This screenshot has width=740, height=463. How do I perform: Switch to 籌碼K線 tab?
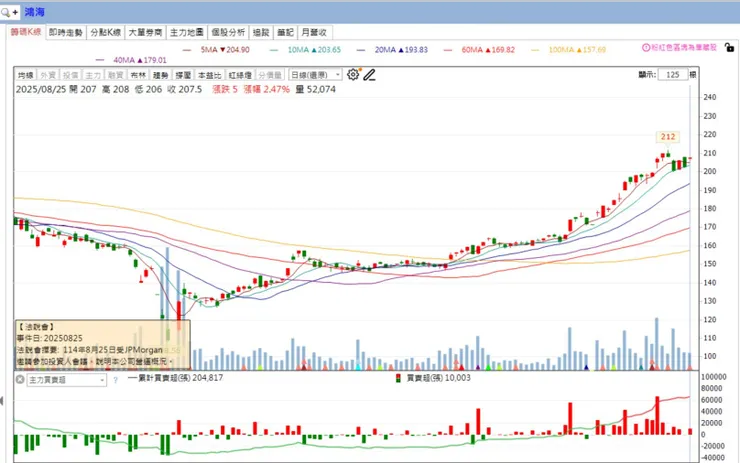point(26,32)
